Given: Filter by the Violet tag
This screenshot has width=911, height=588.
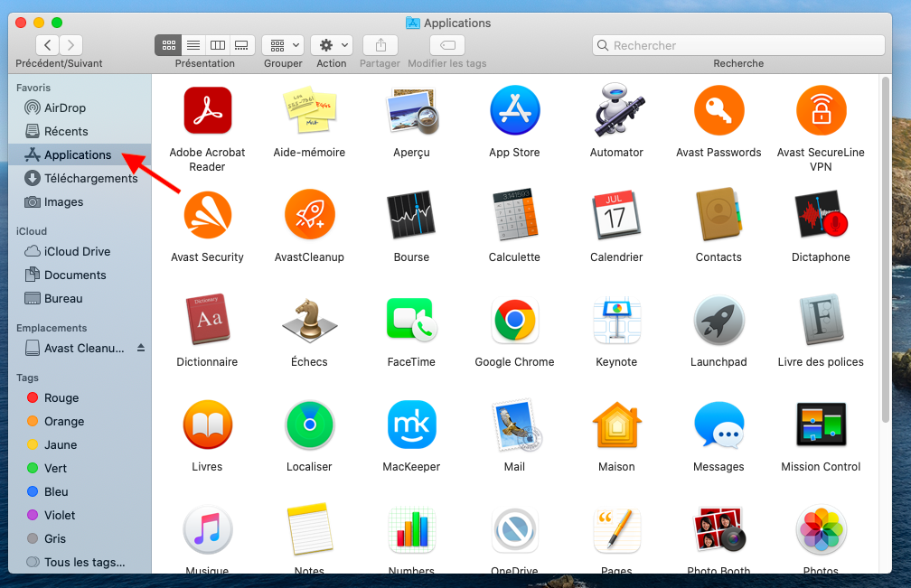Looking at the screenshot, I should (x=80, y=516).
